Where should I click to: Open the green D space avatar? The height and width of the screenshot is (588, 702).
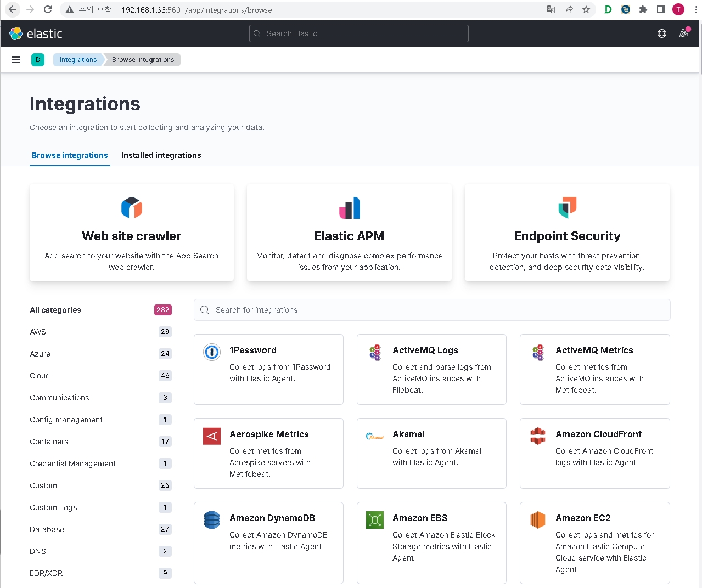(x=38, y=60)
